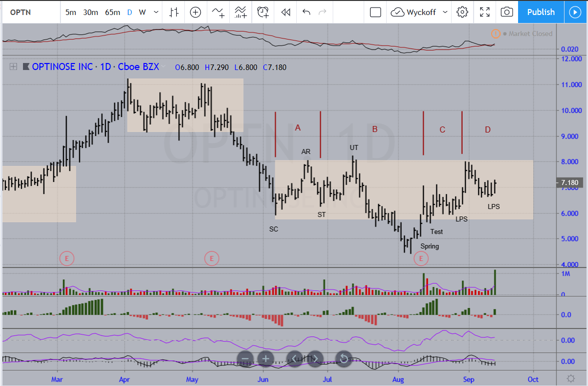Create an alert with the alarm clock icon
Screen dimensions: 588x386
click(x=263, y=12)
